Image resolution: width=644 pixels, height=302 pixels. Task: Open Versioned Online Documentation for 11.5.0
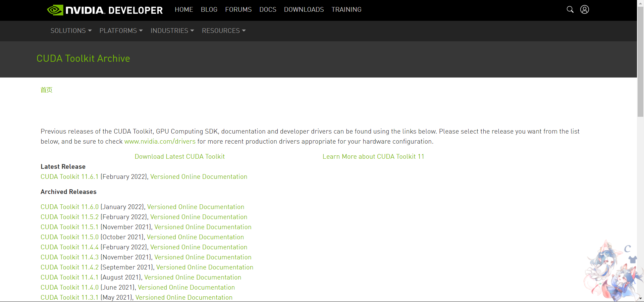click(x=196, y=237)
